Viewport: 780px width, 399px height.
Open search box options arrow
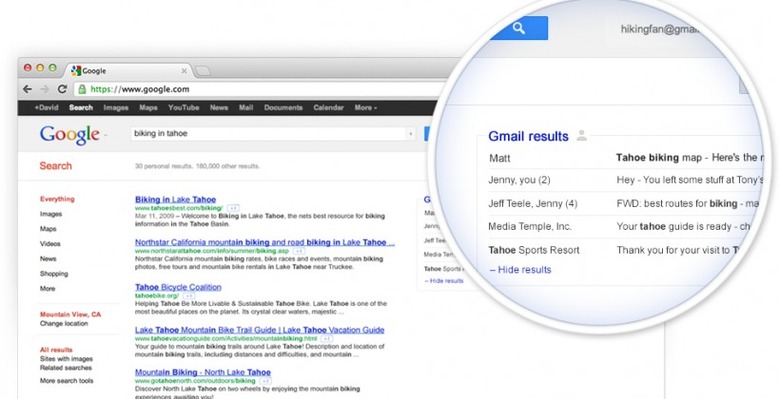click(x=410, y=133)
